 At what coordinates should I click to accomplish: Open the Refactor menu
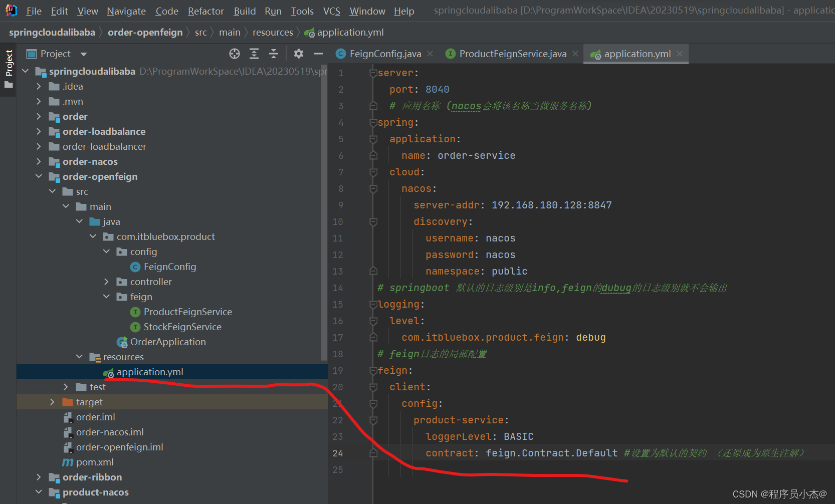coord(206,11)
